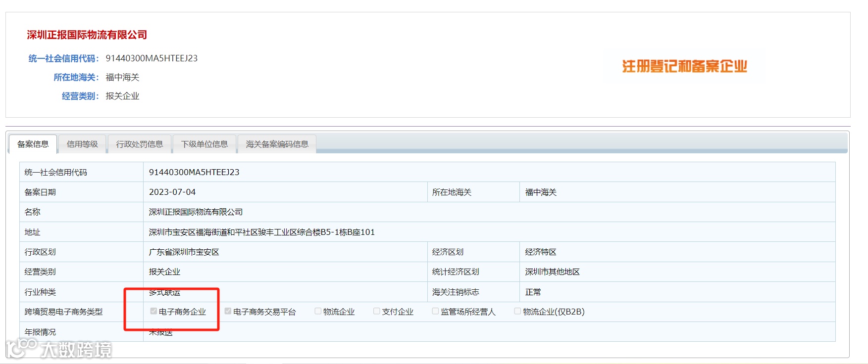Click the 备案日期 row label
This screenshot has height=364, width=868.
click(x=40, y=192)
